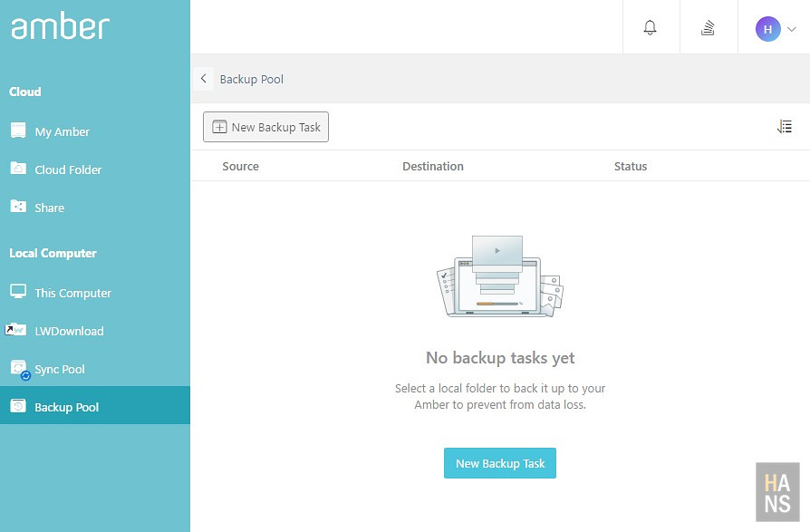Viewport: 810px width, 532px height.
Task: Click the Status column header
Action: pos(631,167)
